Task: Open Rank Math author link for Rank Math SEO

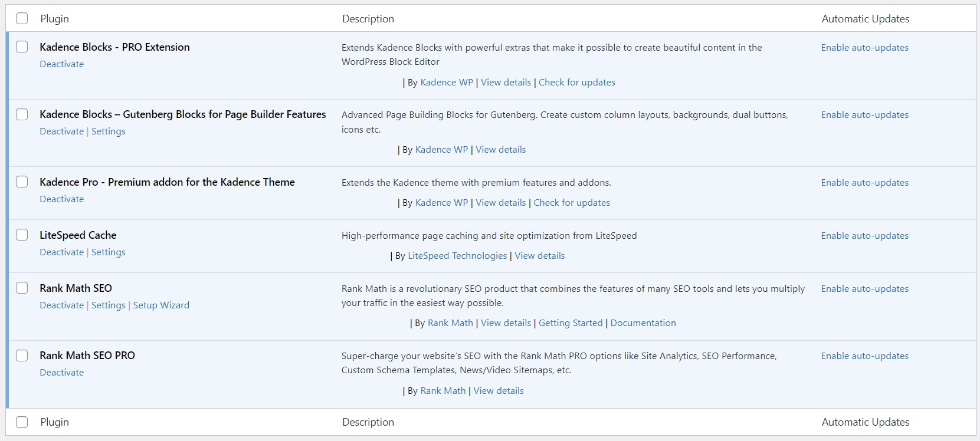Action: 450,323
